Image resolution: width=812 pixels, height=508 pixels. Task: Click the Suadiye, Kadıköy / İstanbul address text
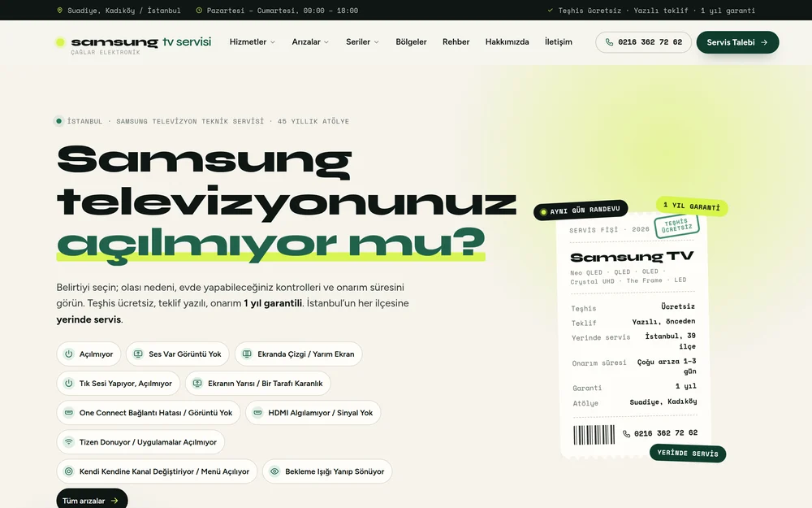pyautogui.click(x=124, y=11)
